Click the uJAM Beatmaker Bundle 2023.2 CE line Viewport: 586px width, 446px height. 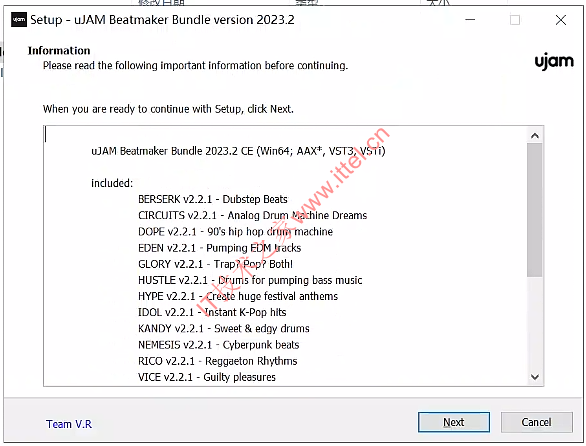238,151
